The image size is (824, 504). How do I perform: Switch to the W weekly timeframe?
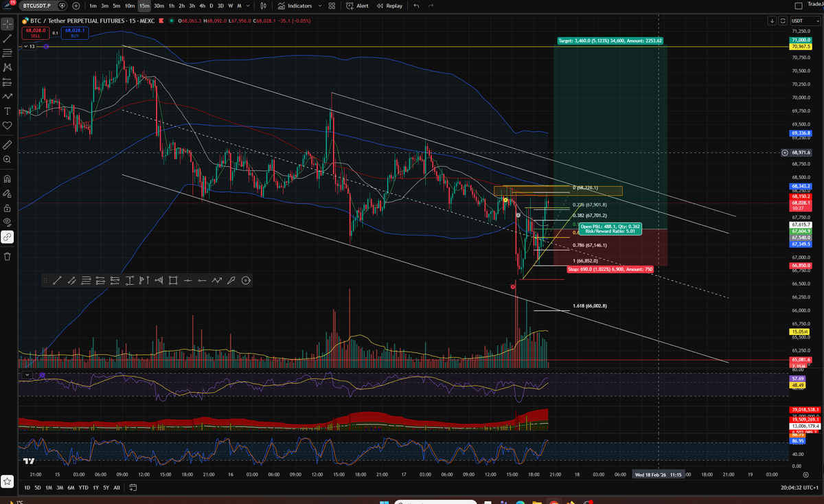(230, 5)
